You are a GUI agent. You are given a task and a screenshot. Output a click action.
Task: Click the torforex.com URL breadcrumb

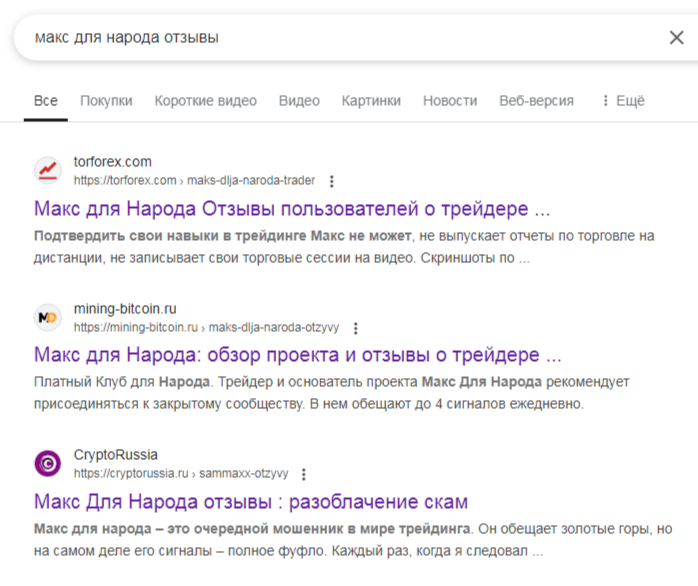click(x=194, y=180)
